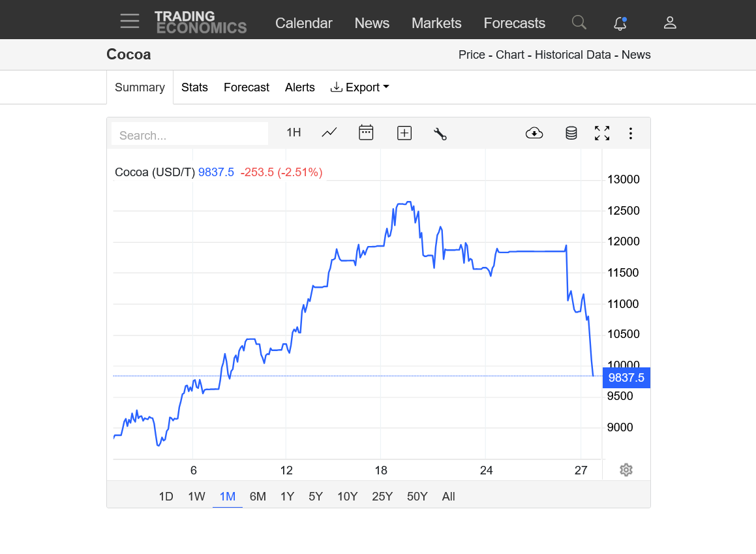
Task: Open chart settings gear
Action: tap(626, 470)
